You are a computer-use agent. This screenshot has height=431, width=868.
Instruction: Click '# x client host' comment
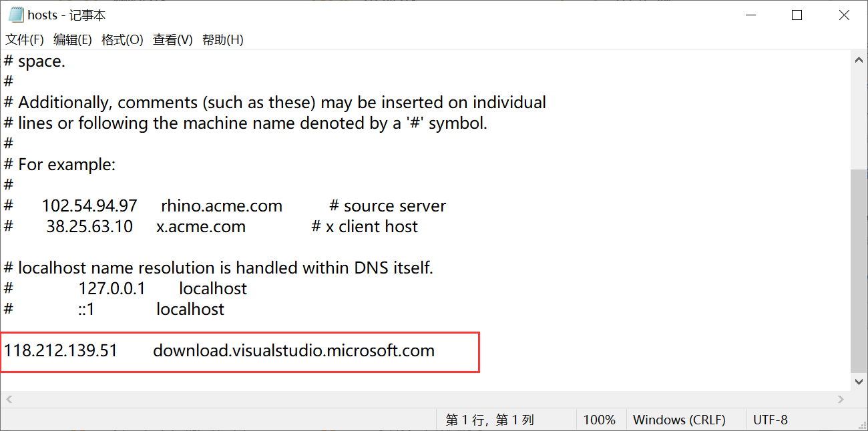tap(365, 226)
